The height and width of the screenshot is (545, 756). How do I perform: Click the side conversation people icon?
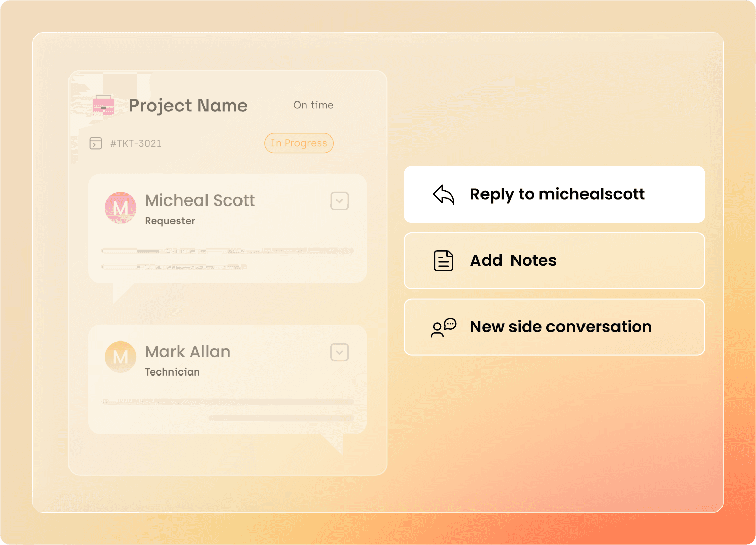click(443, 327)
